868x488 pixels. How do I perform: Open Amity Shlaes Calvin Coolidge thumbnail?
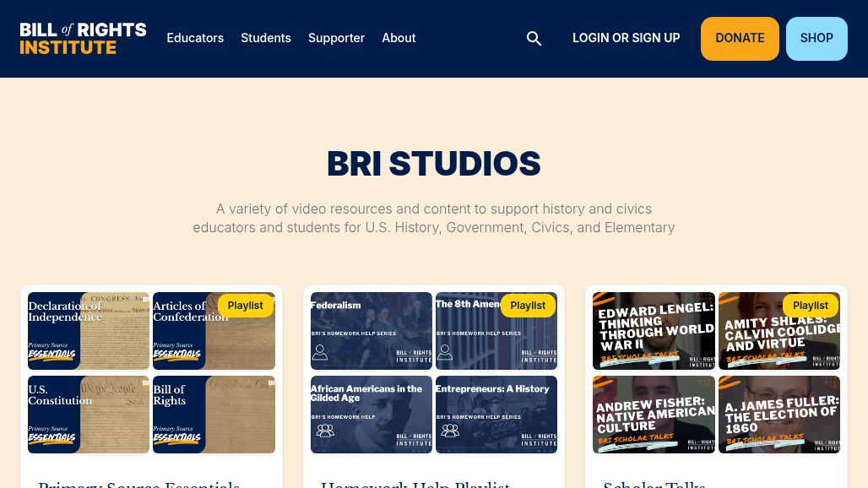pos(778,331)
